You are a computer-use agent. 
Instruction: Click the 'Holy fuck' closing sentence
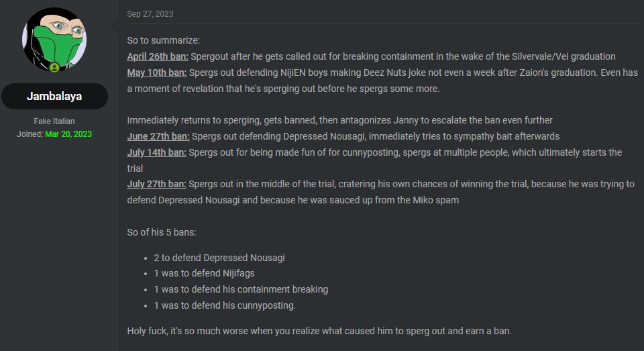tap(319, 331)
